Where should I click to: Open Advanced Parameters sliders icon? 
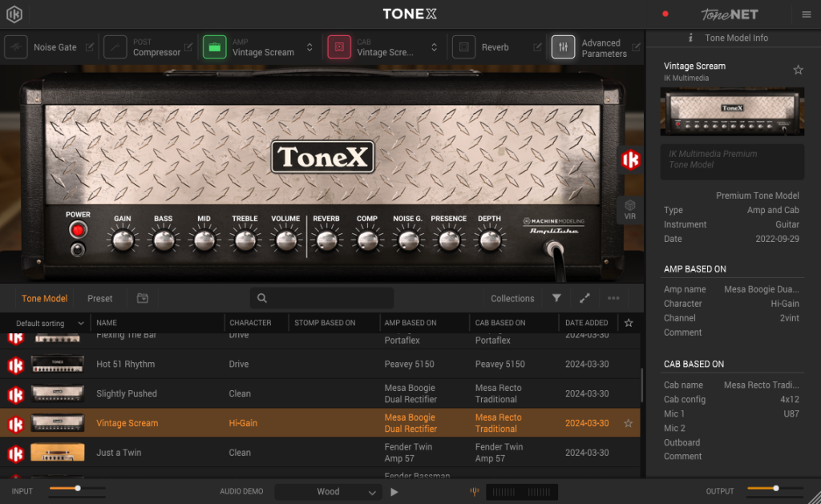[564, 47]
